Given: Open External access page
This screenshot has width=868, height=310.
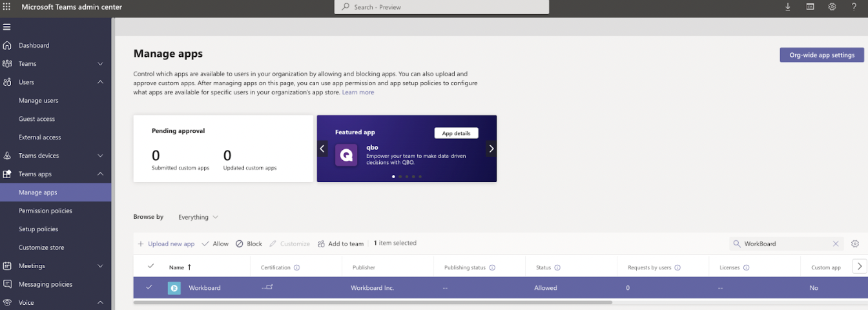Looking at the screenshot, I should 39,138.
